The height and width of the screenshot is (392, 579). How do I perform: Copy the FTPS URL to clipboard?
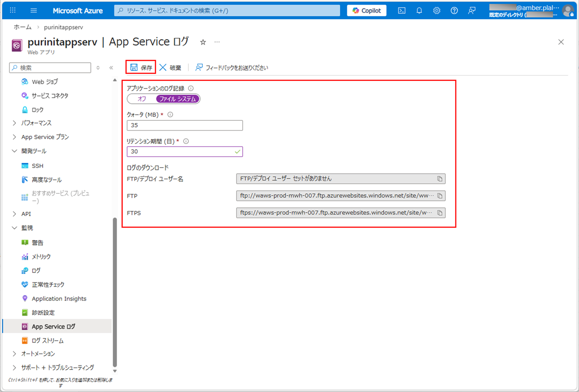click(440, 213)
